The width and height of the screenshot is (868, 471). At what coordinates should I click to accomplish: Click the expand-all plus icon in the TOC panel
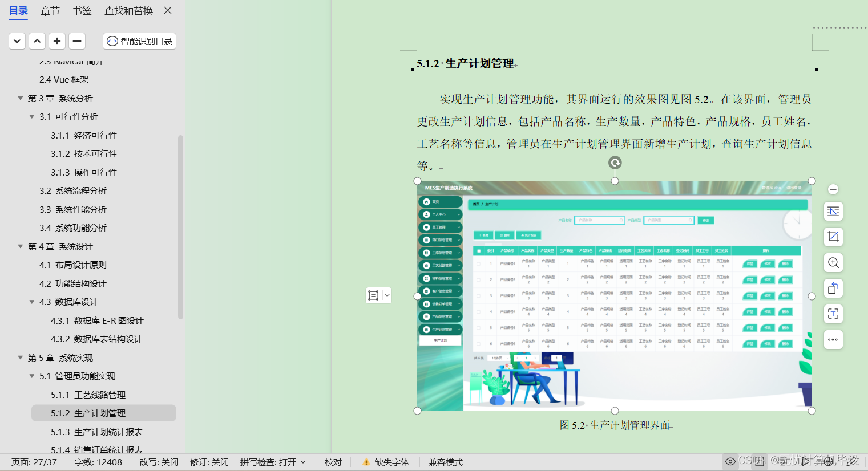(56, 40)
